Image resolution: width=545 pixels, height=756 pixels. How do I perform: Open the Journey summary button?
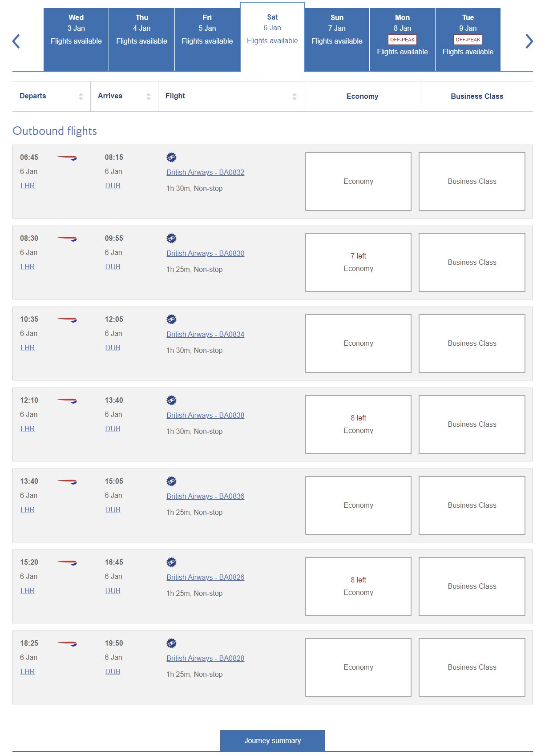[x=272, y=740]
